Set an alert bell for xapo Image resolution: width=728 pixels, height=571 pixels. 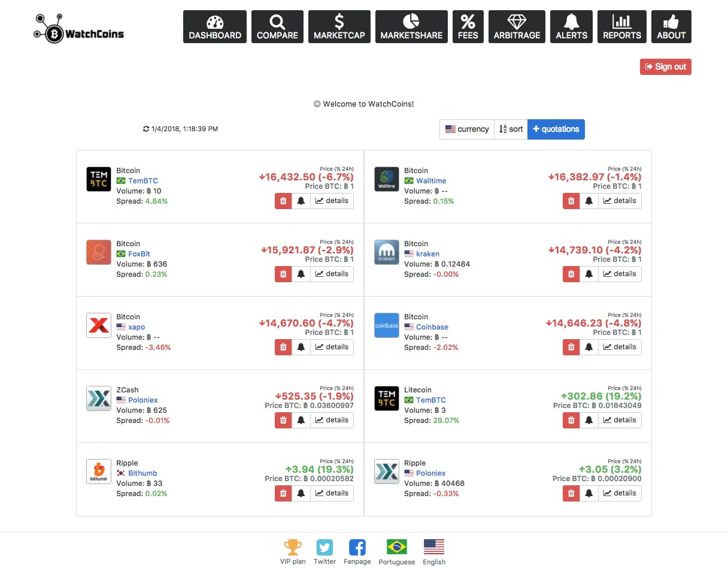point(301,348)
